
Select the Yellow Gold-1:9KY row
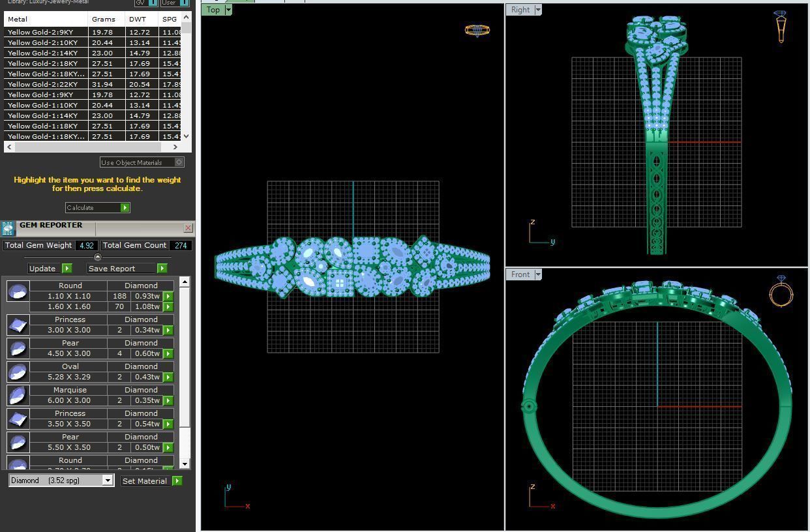pos(93,95)
